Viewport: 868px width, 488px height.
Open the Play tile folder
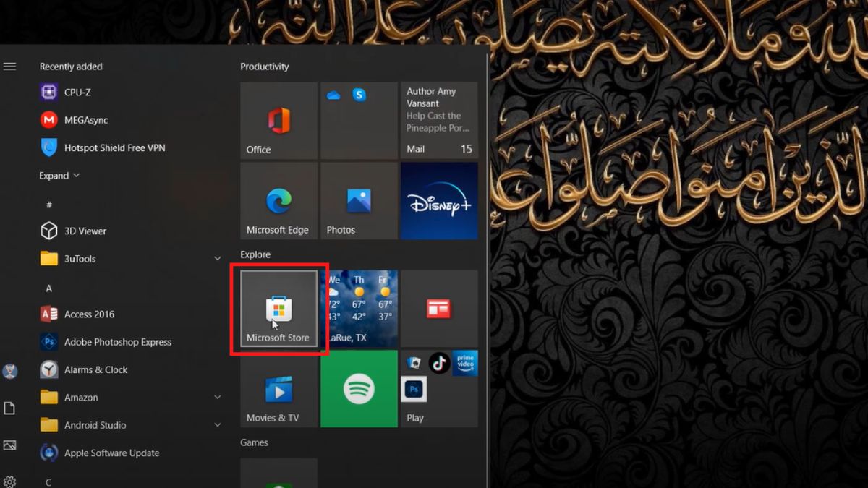[x=439, y=389]
